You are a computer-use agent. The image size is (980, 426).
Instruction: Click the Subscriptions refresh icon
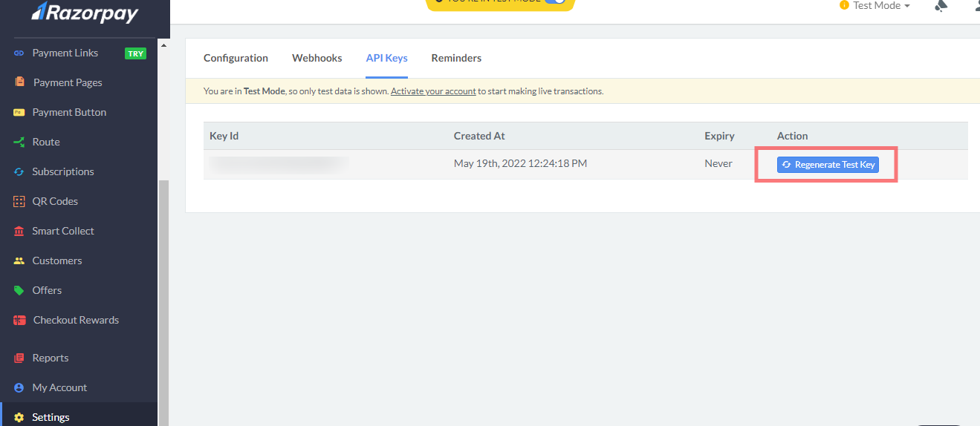click(19, 171)
